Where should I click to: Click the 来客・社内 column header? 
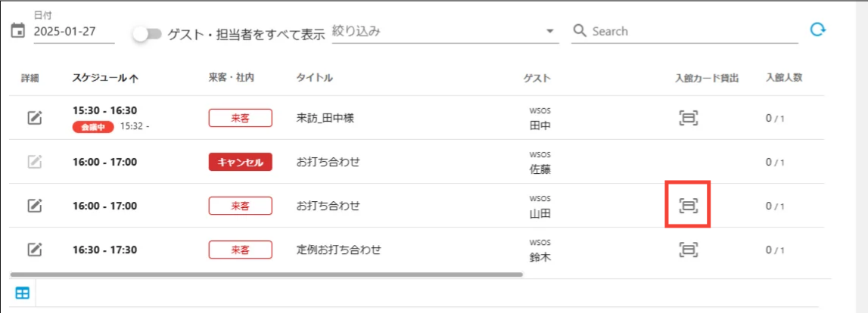point(232,78)
